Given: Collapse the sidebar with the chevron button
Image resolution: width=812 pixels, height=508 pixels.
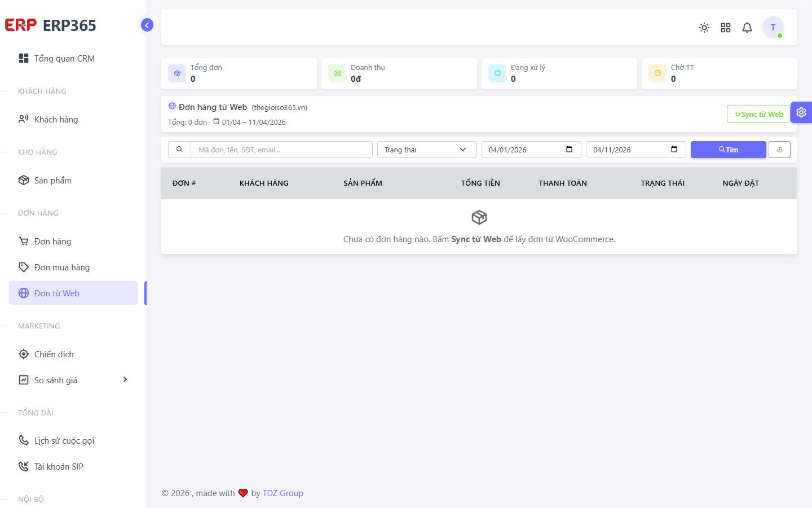Looking at the screenshot, I should pos(147,25).
